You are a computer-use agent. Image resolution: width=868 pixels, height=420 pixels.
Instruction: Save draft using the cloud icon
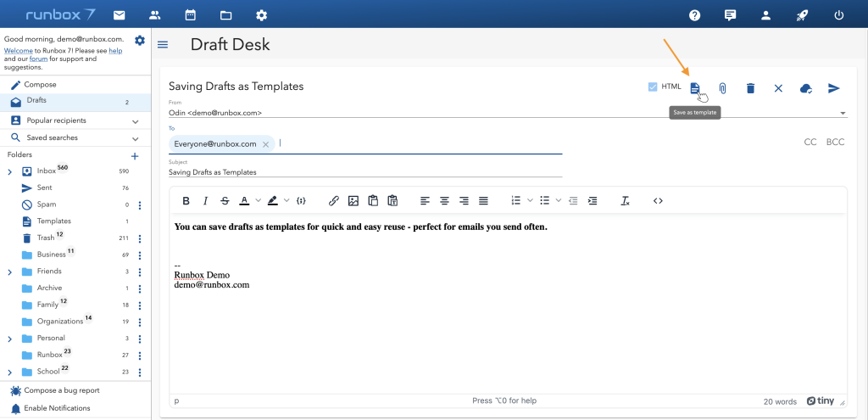point(807,88)
